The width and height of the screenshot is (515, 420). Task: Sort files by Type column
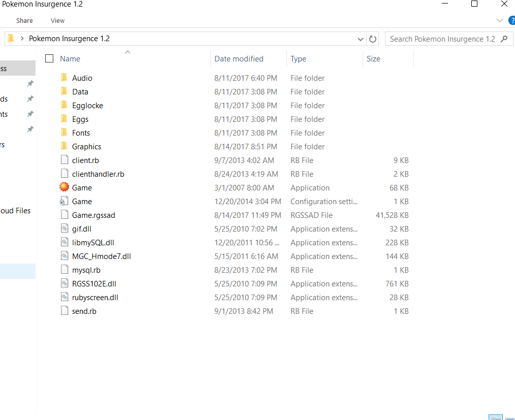pyautogui.click(x=298, y=59)
